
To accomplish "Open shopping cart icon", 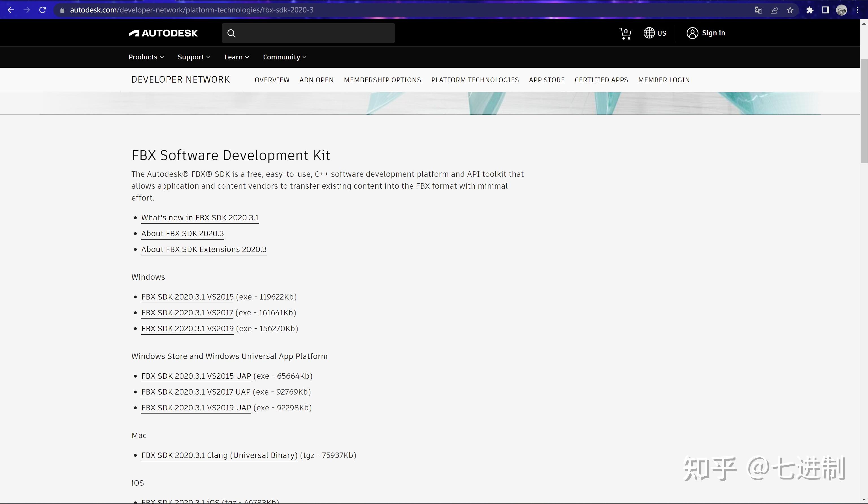I will click(x=625, y=33).
